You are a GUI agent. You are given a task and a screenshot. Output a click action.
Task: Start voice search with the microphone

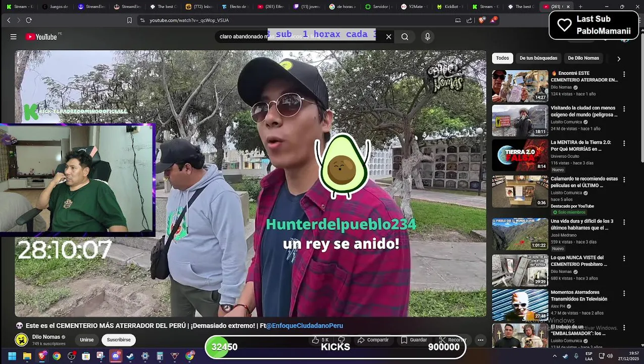[x=427, y=37]
